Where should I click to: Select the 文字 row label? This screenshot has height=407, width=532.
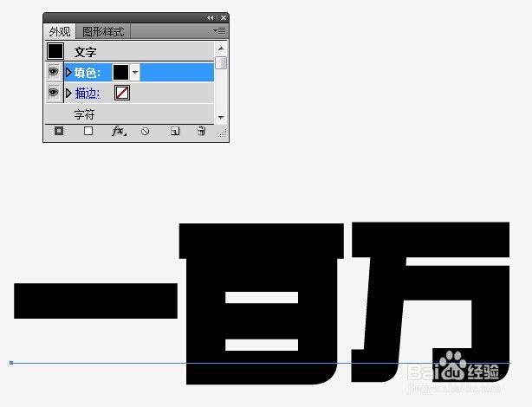click(85, 52)
